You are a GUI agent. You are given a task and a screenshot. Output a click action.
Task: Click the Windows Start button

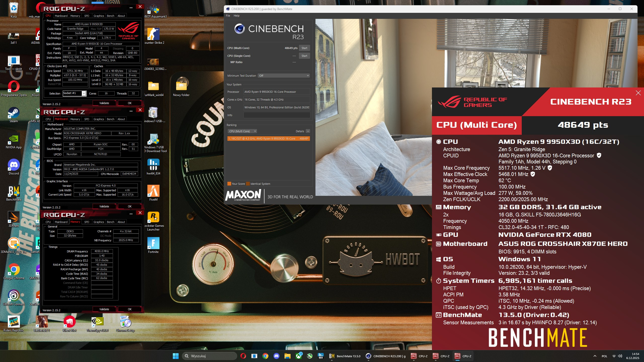176,356
